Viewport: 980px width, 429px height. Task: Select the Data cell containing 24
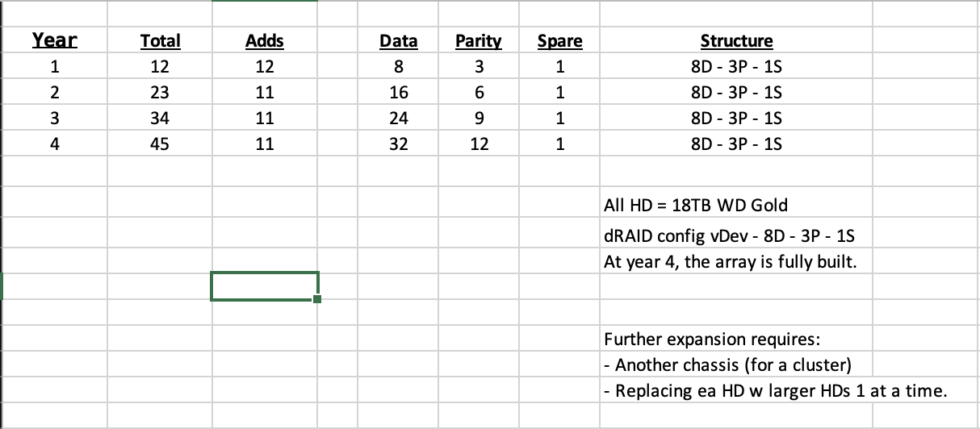click(x=399, y=119)
